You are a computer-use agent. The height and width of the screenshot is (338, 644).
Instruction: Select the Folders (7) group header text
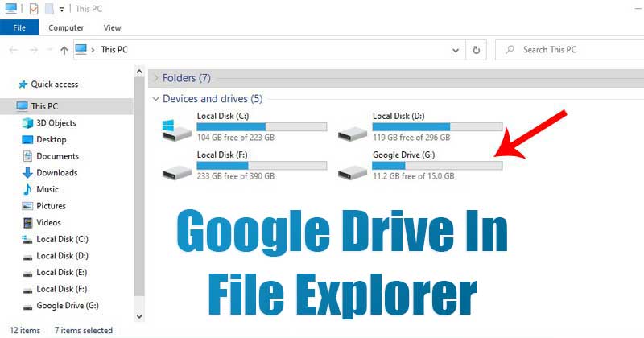click(187, 78)
